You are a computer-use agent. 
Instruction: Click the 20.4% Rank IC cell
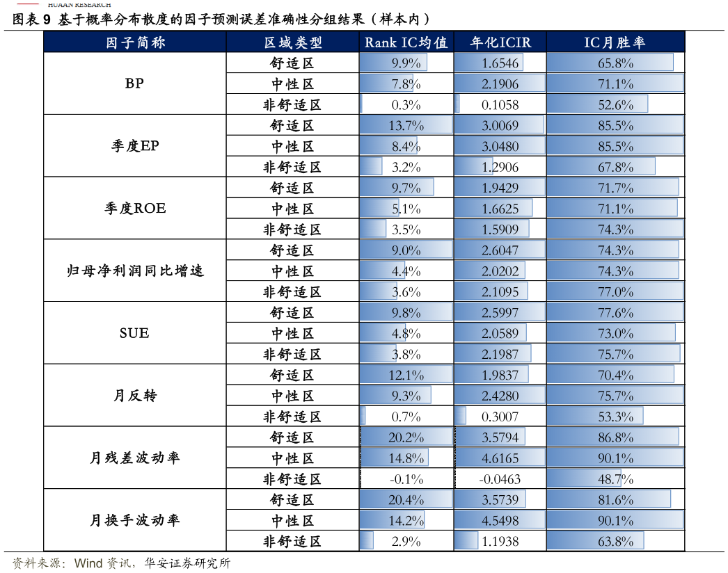click(406, 500)
